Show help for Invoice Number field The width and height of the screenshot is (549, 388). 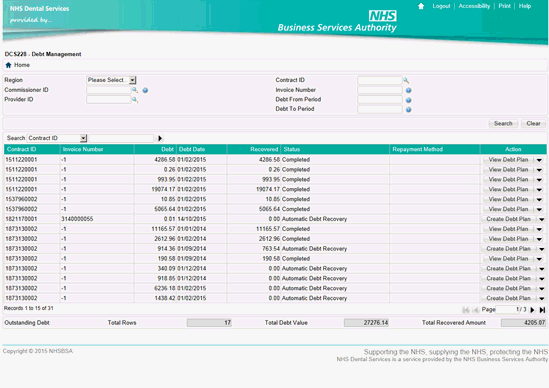[x=408, y=90]
